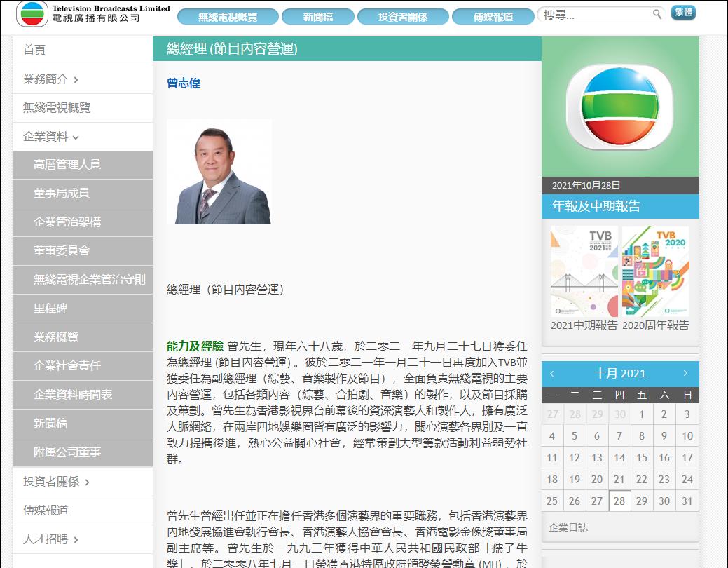Select 企業社會責任 in the submenu
Screen dimensions: 728x568
point(83,366)
